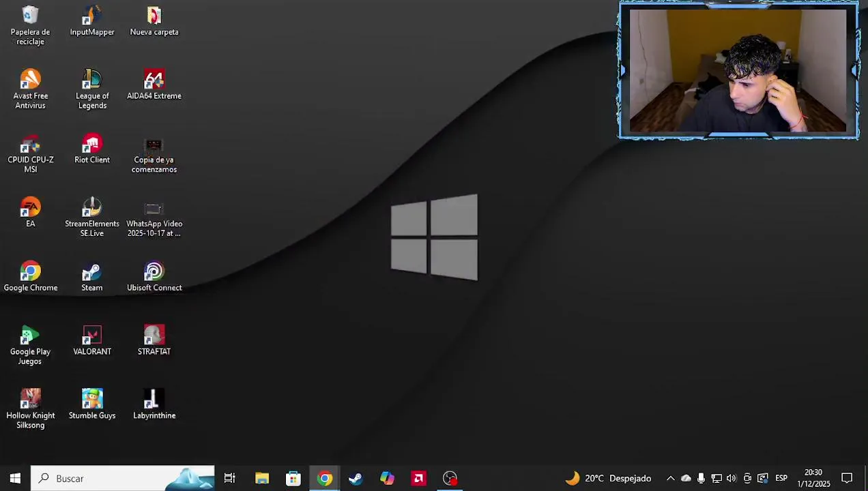Switch to Google Chrome in the taskbar
868x491 pixels.
click(325, 478)
